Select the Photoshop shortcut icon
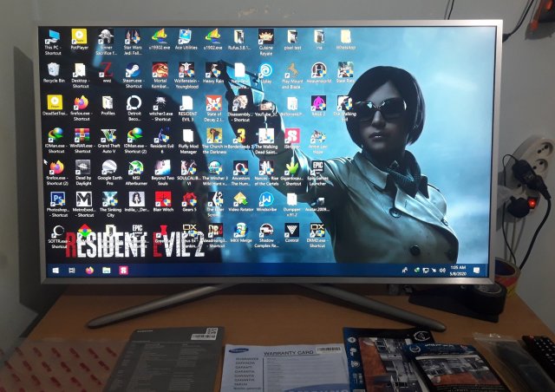Screen dimensions: 555x392 point(57,199)
